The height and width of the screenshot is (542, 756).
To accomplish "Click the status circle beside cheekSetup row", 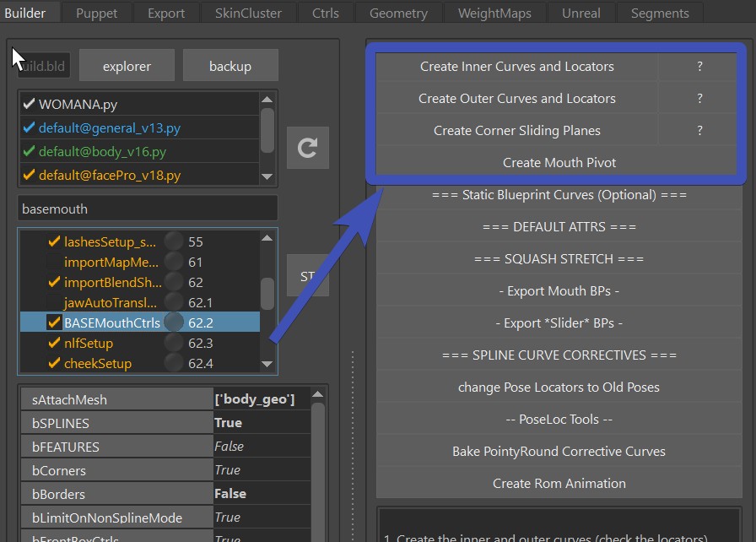I will coord(174,363).
